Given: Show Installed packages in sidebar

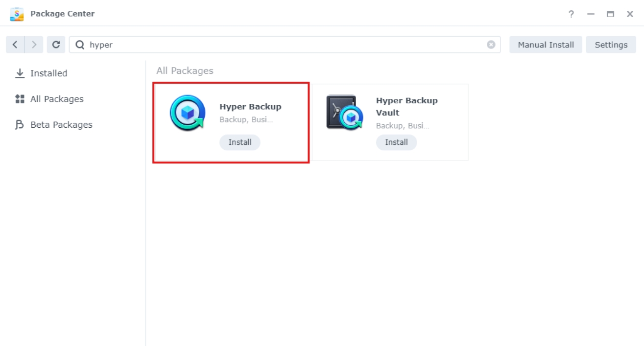Looking at the screenshot, I should click(48, 73).
